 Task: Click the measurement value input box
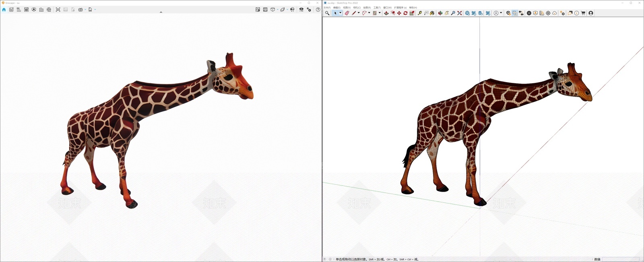(620, 259)
